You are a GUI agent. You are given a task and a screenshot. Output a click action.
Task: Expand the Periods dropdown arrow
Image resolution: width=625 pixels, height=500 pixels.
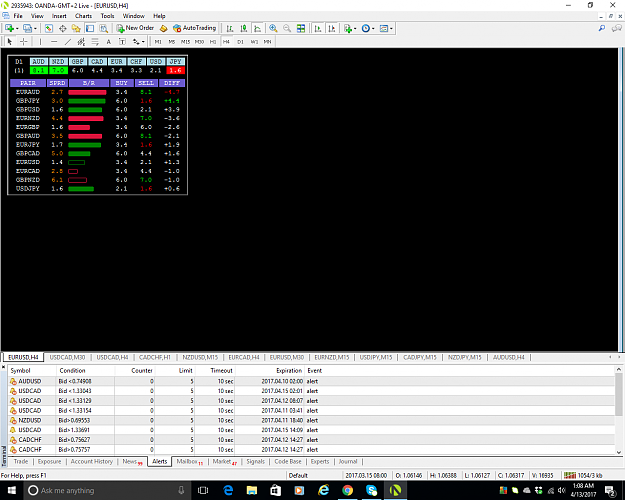click(x=373, y=28)
